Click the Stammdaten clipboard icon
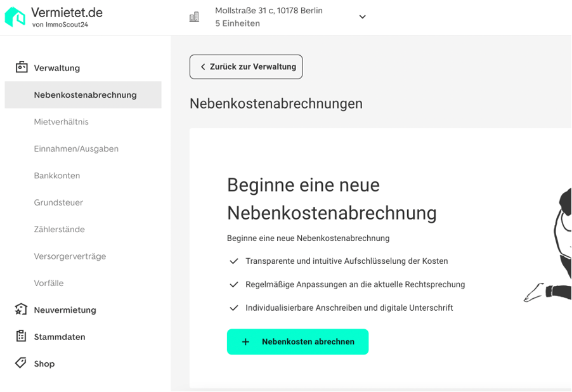 click(21, 336)
